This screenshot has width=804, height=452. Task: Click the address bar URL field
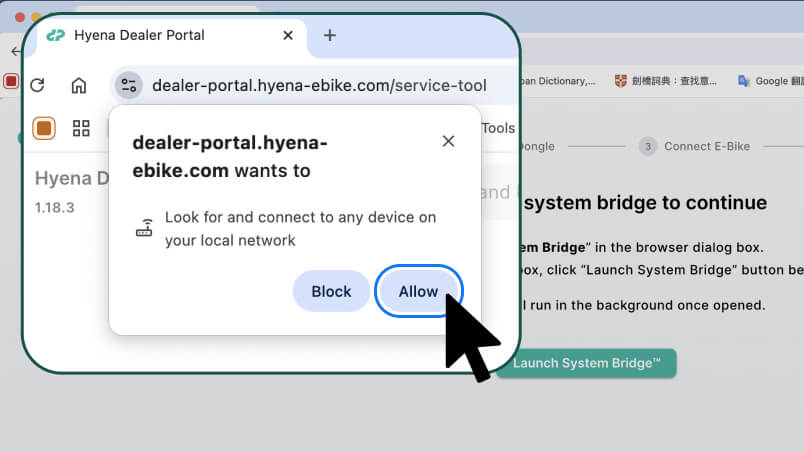point(319,85)
